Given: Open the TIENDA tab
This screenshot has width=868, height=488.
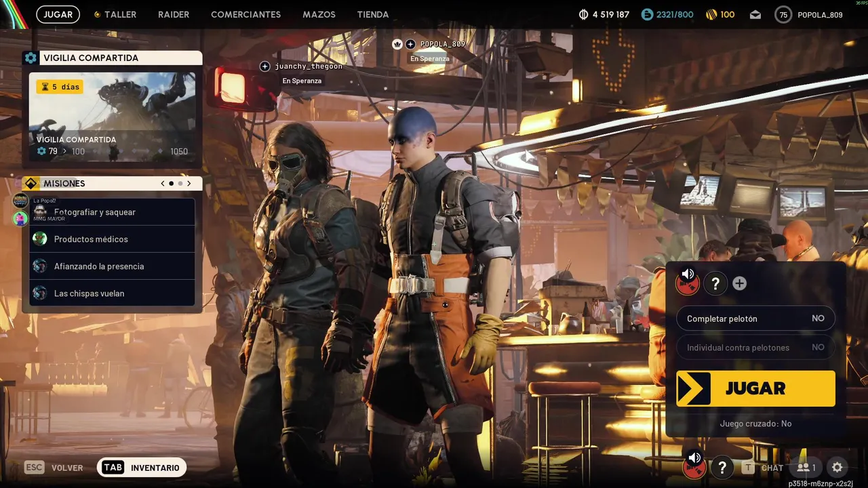Looking at the screenshot, I should [x=373, y=14].
